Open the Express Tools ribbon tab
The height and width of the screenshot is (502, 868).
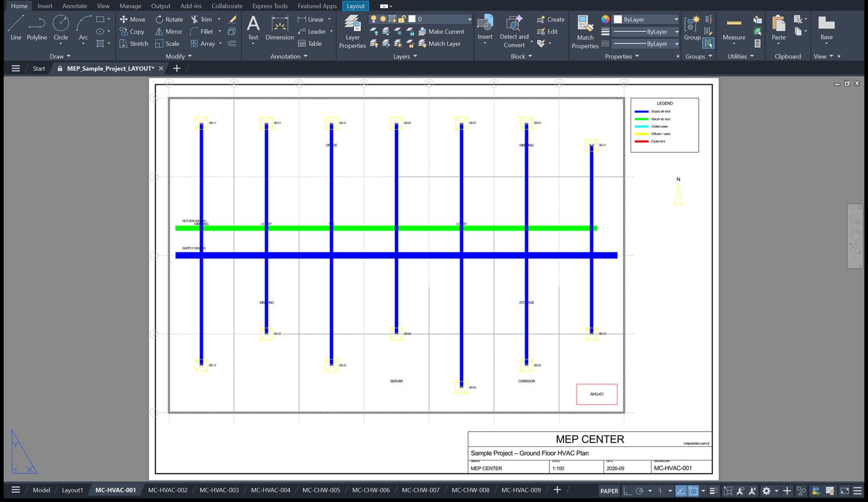(270, 6)
